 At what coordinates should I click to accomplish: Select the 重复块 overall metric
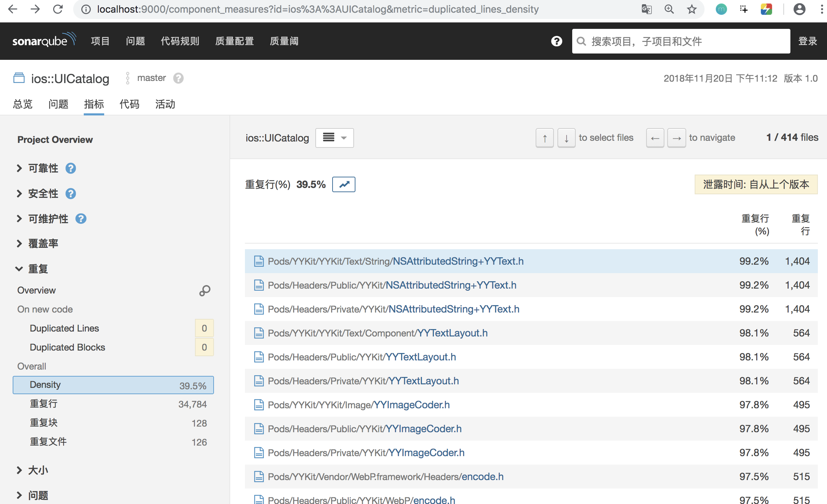point(44,423)
